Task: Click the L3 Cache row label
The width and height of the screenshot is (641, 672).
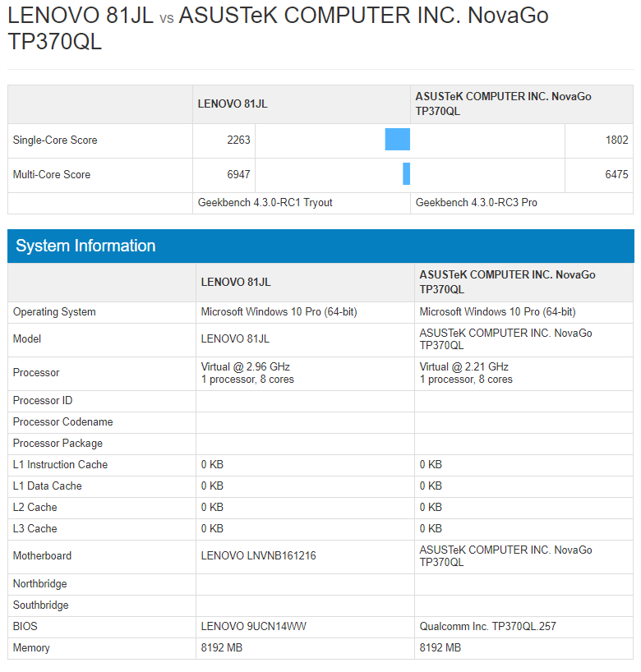Action: point(35,529)
